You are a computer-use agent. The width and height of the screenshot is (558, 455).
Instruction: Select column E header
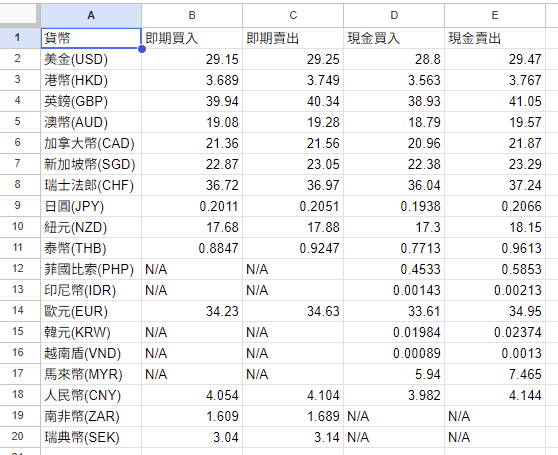(x=495, y=15)
